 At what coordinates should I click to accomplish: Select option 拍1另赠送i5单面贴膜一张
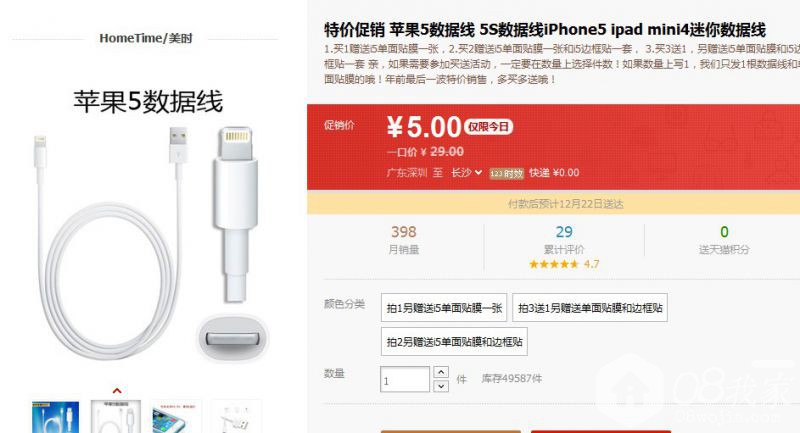444,308
